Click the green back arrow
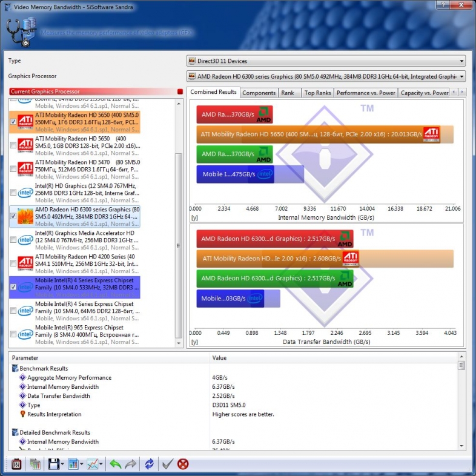This screenshot has height=476, width=476. pyautogui.click(x=115, y=464)
